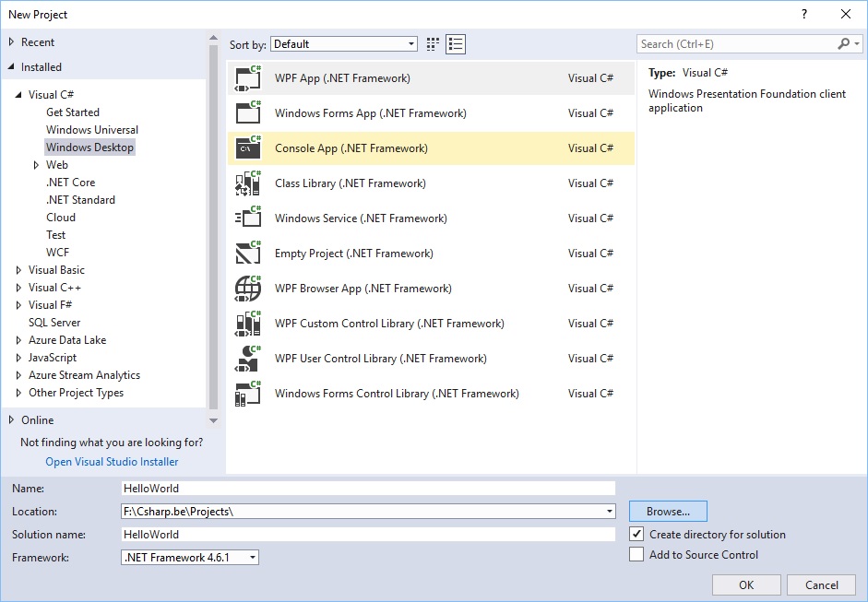Click the Console App template icon
868x602 pixels.
pos(248,148)
